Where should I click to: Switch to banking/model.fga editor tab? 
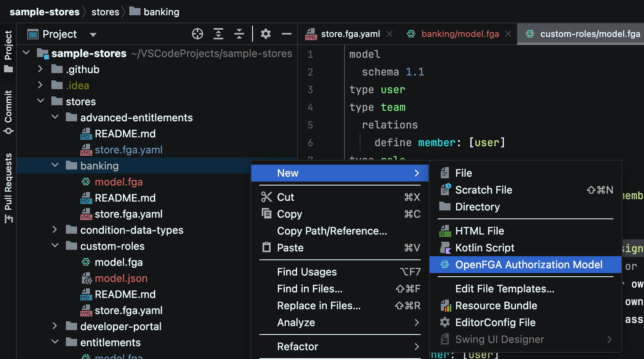460,34
